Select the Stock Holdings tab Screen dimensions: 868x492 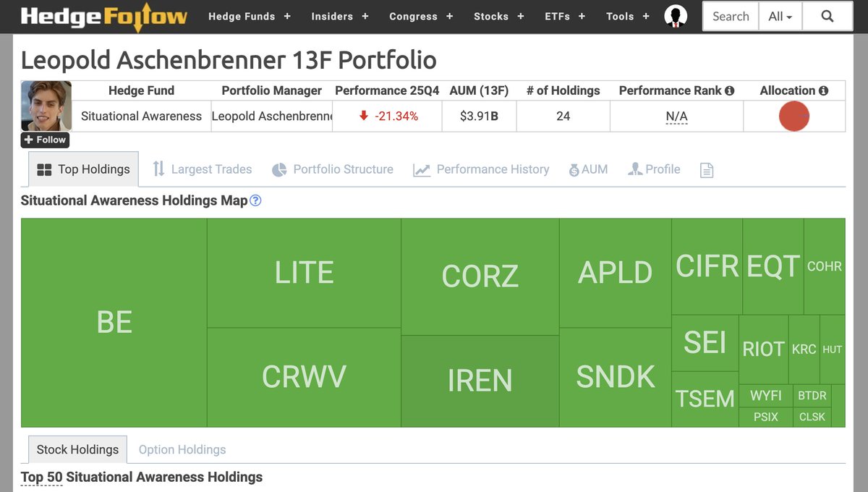[77, 449]
